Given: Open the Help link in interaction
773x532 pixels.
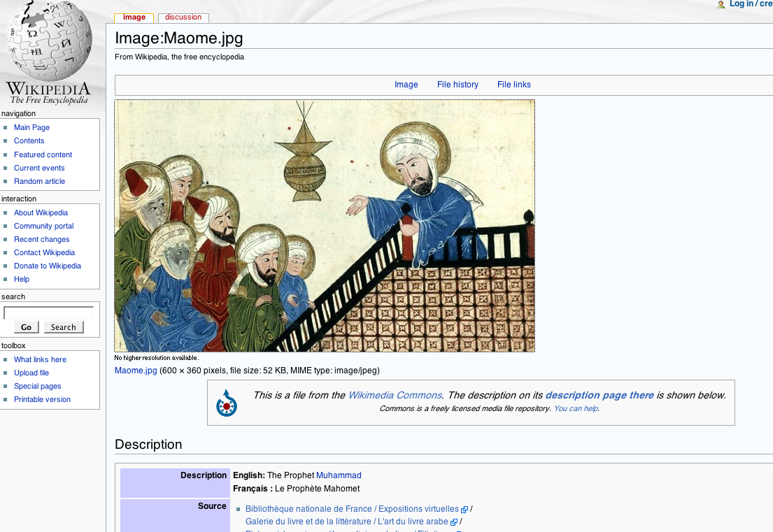Looking at the screenshot, I should [x=22, y=280].
